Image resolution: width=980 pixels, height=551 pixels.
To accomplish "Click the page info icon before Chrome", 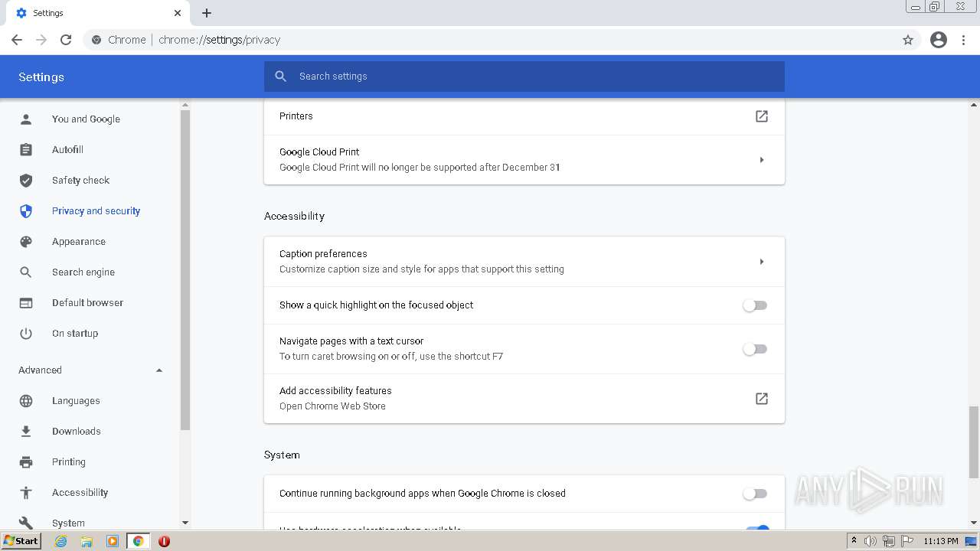I will [x=96, y=40].
